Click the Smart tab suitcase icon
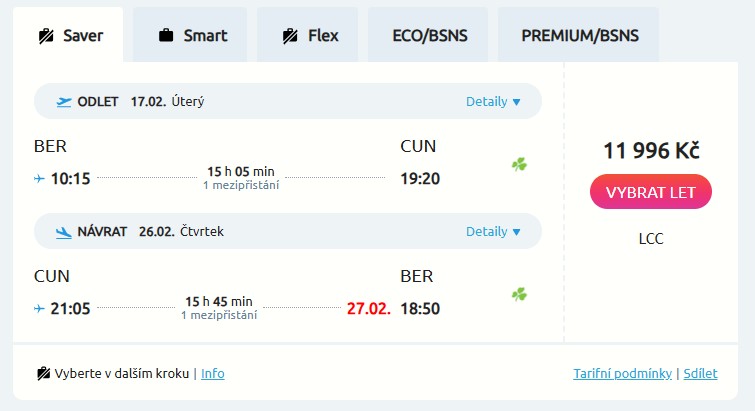 point(166,36)
